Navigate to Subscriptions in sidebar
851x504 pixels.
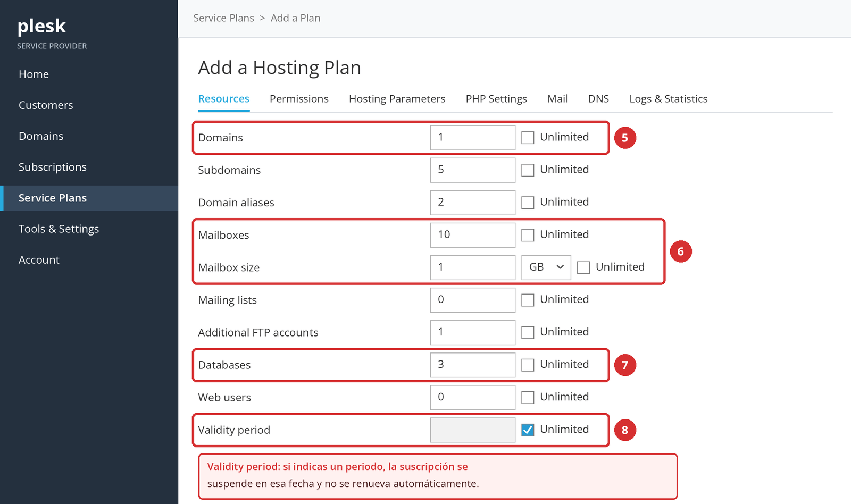[x=52, y=167]
